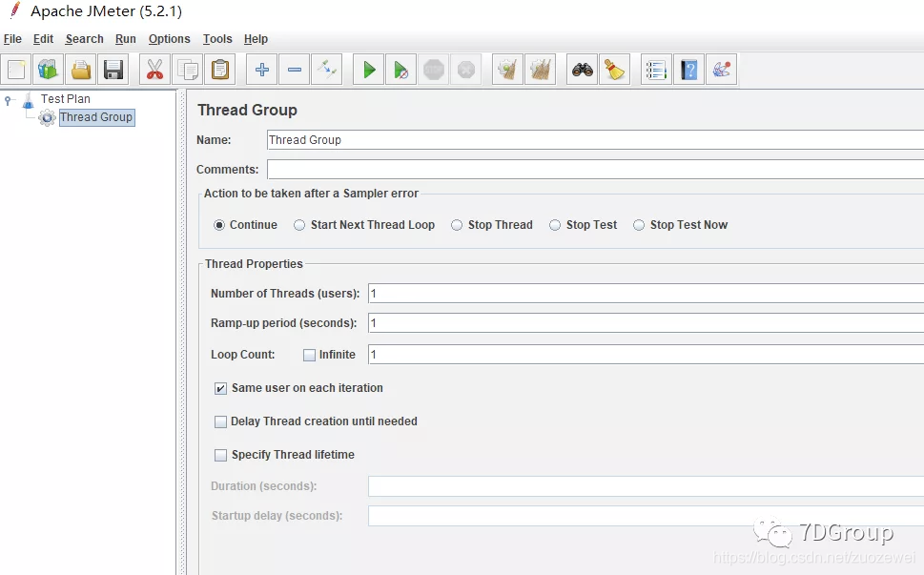Click the Paste clipboard icon
The width and height of the screenshot is (924, 575).
220,70
